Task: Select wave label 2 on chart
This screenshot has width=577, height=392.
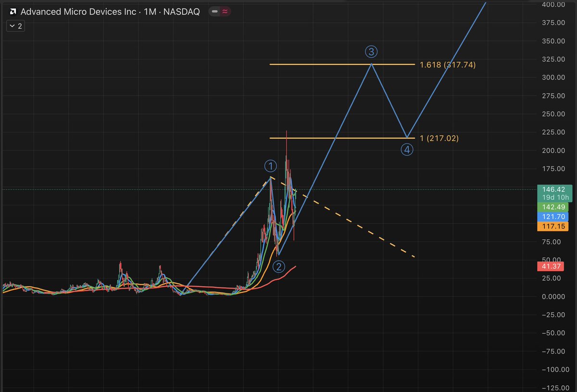Action: tap(279, 266)
